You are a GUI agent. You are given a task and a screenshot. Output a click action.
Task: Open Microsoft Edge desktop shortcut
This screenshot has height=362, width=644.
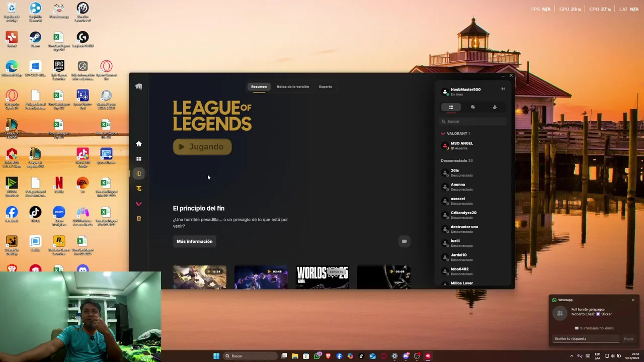(12, 69)
